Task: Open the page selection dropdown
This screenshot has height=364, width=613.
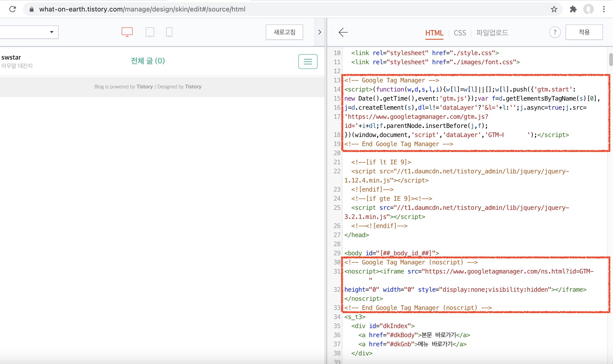Action: (29, 32)
